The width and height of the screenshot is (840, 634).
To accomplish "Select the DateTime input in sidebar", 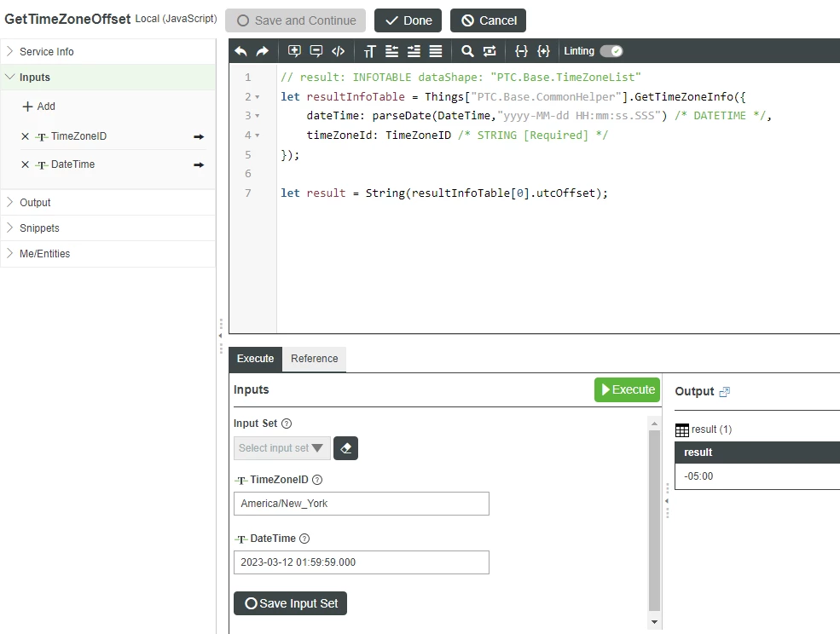I will (72, 164).
